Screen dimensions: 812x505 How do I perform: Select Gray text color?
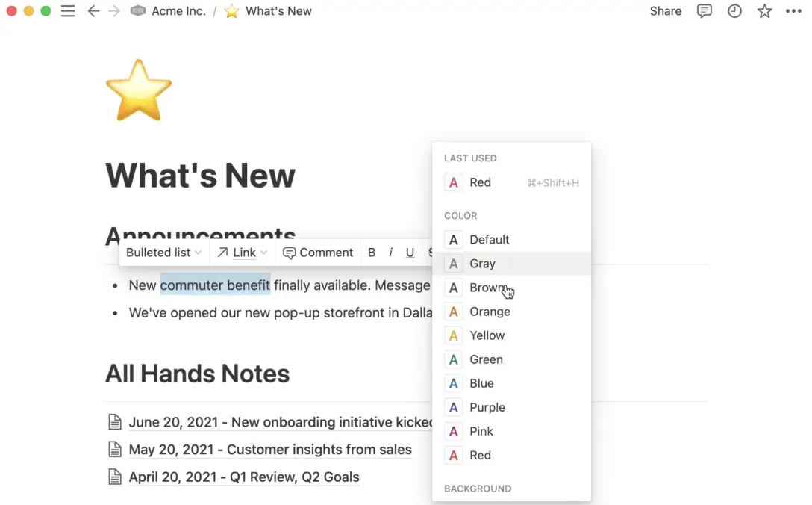click(x=512, y=264)
